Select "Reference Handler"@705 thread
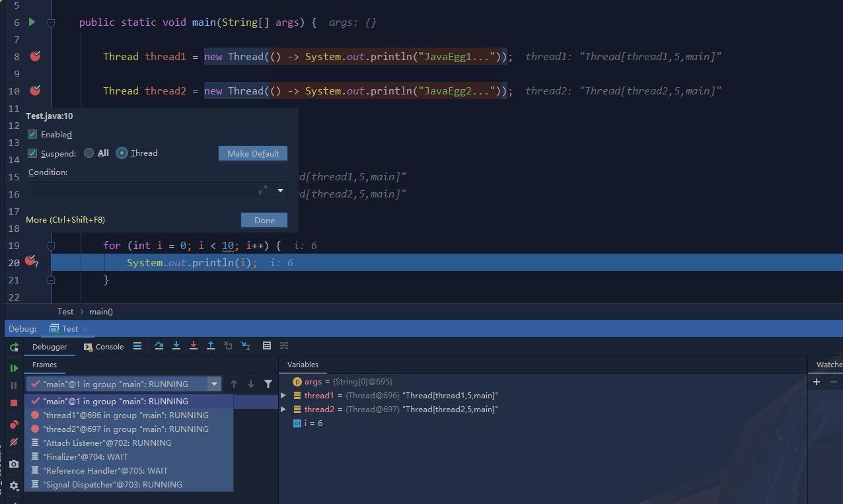Viewport: 843px width, 504px height. coord(129,470)
